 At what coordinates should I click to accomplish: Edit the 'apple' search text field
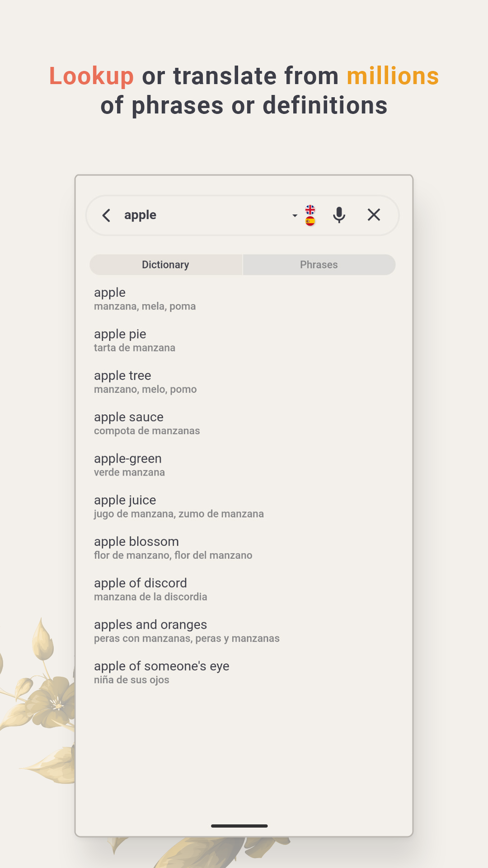tap(203, 215)
